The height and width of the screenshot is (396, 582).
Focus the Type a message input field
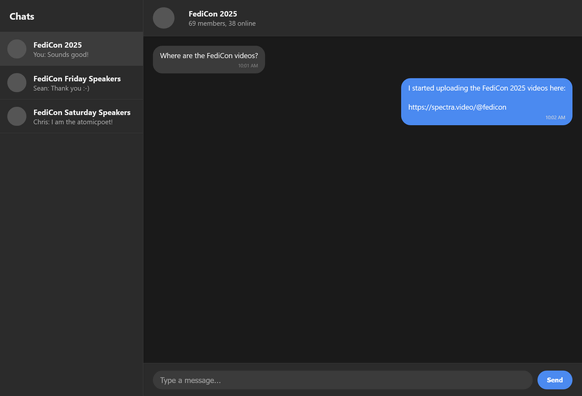coord(343,380)
